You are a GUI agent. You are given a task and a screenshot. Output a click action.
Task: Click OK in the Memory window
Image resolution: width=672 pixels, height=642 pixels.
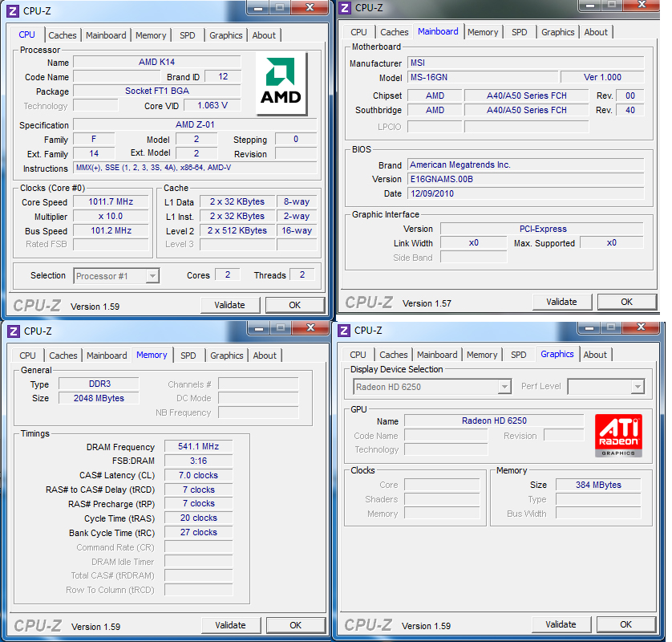click(x=296, y=625)
